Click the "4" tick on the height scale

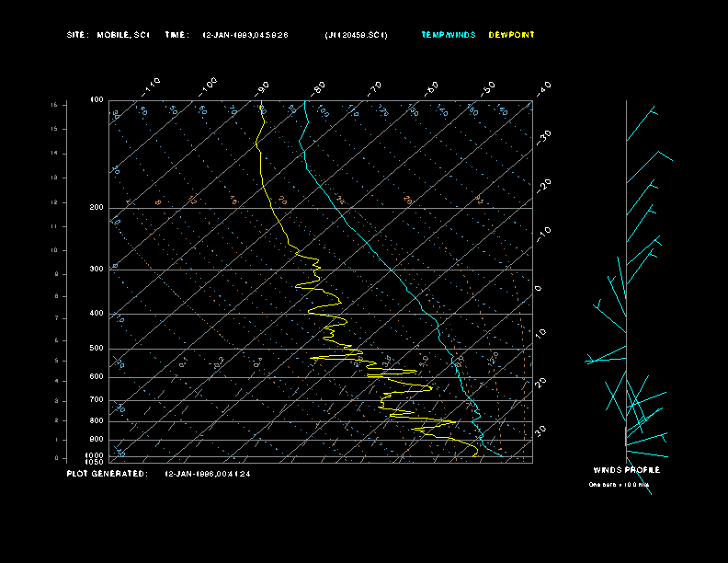[57, 382]
